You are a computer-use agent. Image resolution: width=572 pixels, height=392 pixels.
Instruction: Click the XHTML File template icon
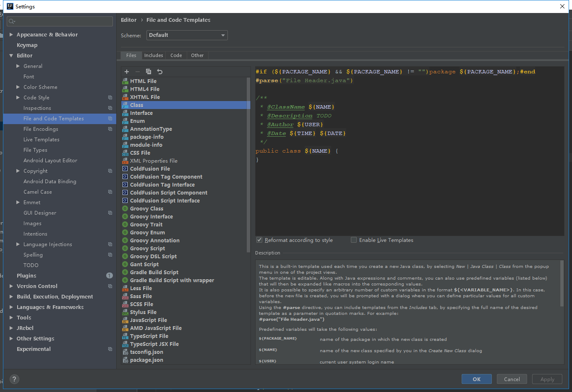tap(125, 97)
